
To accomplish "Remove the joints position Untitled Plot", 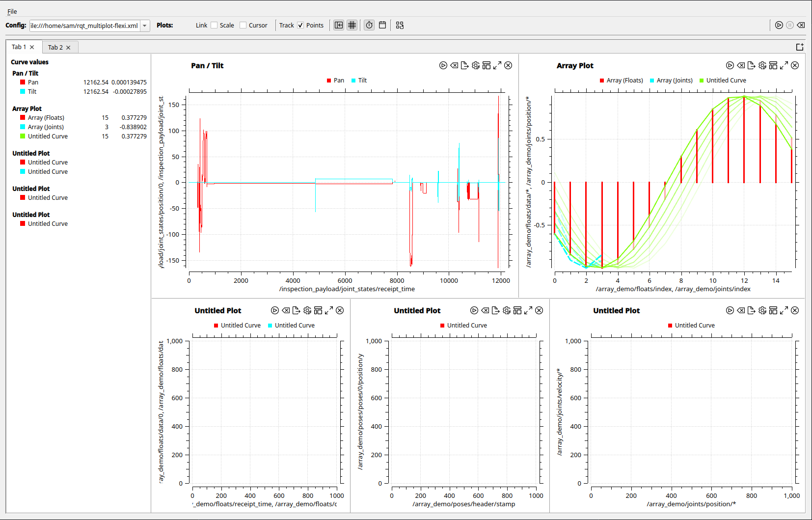I will point(795,310).
